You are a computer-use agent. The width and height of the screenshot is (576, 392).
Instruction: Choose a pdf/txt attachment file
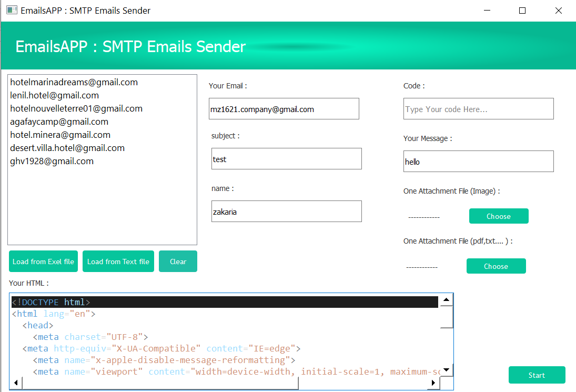click(x=496, y=266)
